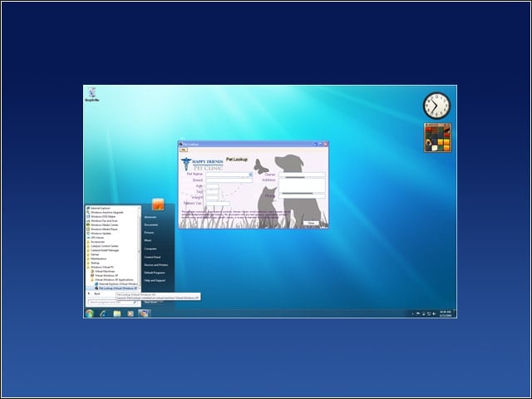This screenshot has height=399, width=532.
Task: Click the Start orb on the taskbar
Action: [89, 313]
